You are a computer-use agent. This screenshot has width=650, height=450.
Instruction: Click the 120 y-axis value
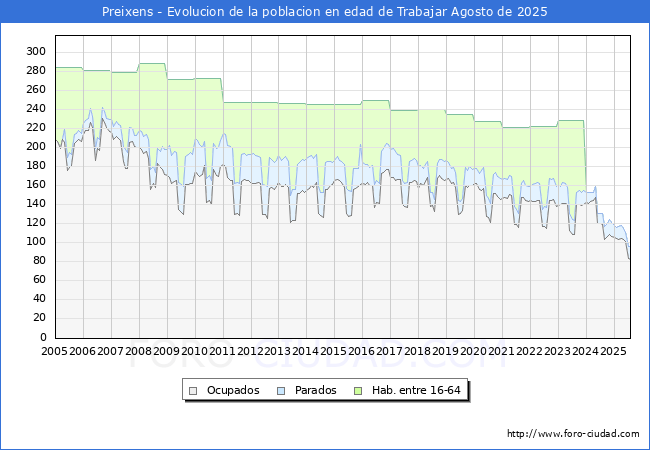(x=36, y=223)
